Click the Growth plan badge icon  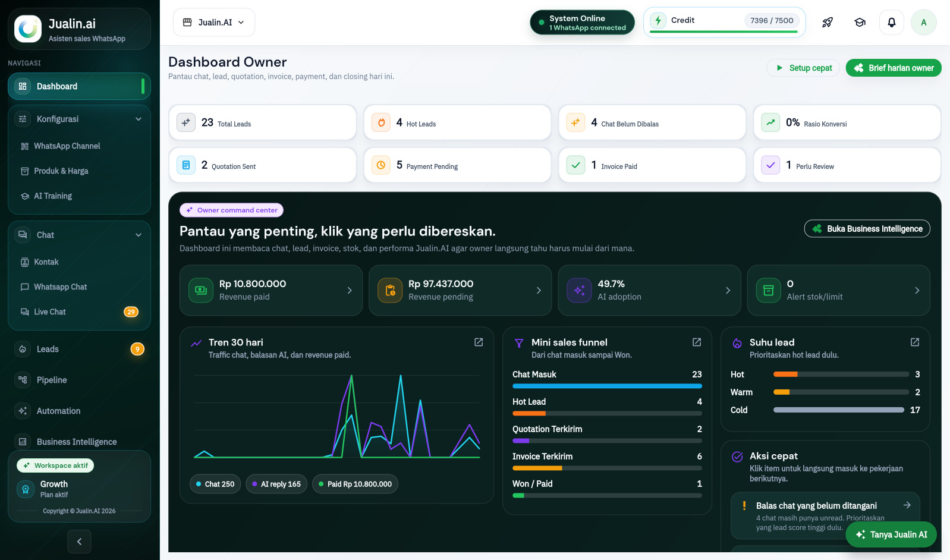pyautogui.click(x=26, y=489)
